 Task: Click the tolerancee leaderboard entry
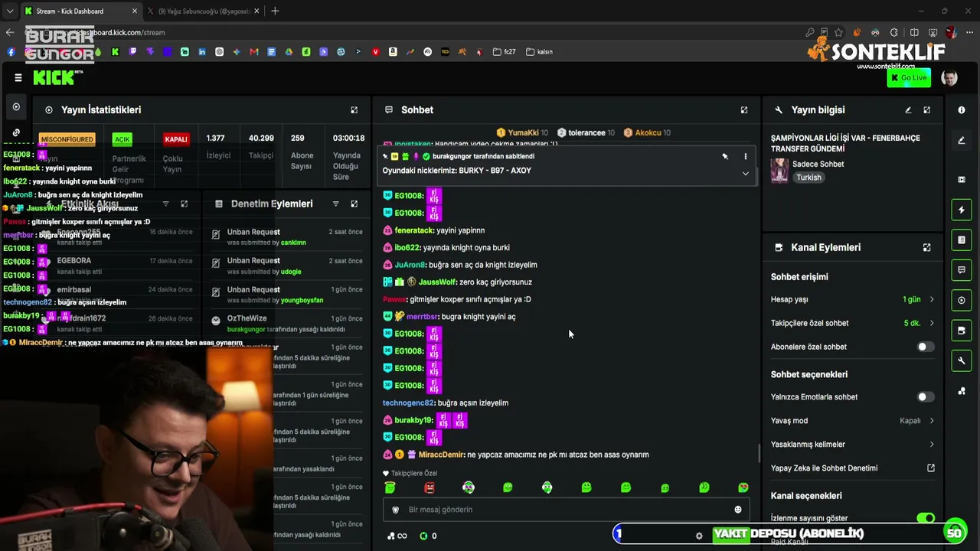[586, 132]
